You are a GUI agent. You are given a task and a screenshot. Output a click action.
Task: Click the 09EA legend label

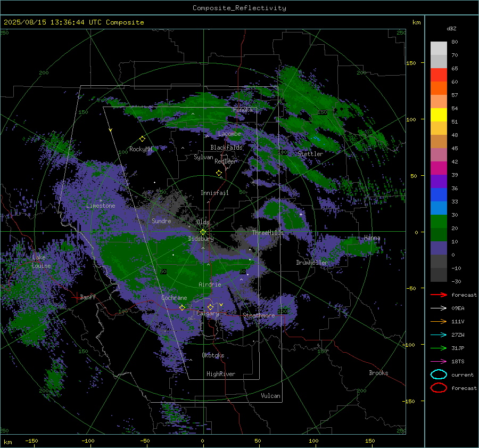click(458, 308)
